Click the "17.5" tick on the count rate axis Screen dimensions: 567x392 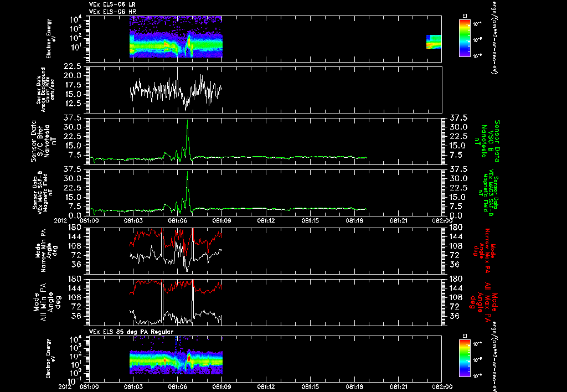point(73,85)
